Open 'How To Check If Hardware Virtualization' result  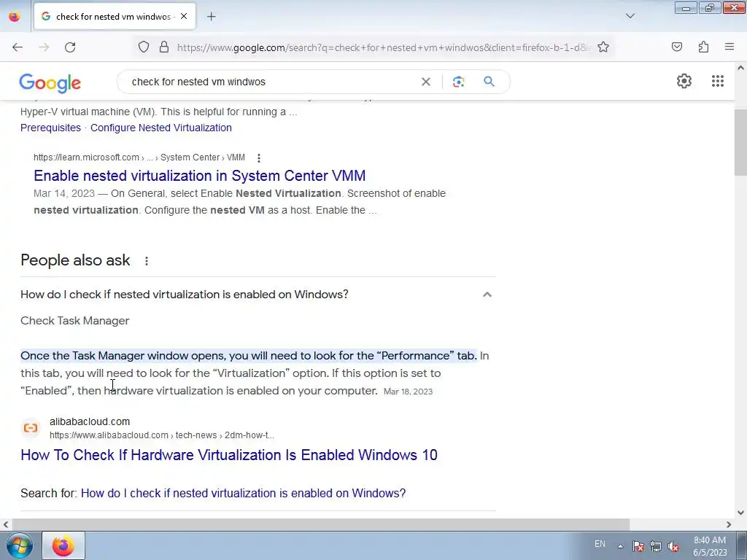click(229, 455)
